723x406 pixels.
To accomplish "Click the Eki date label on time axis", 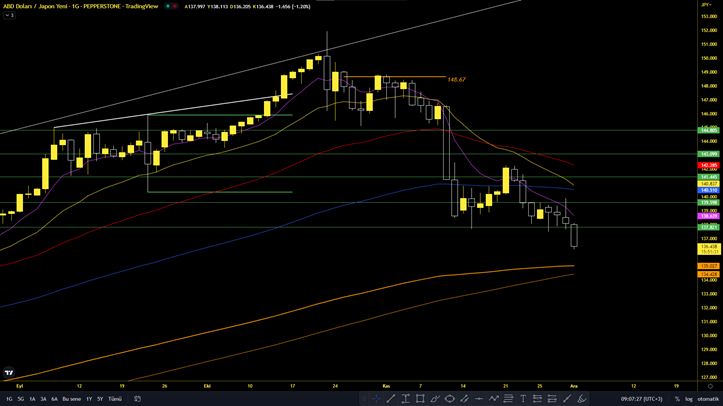I will tap(207, 386).
